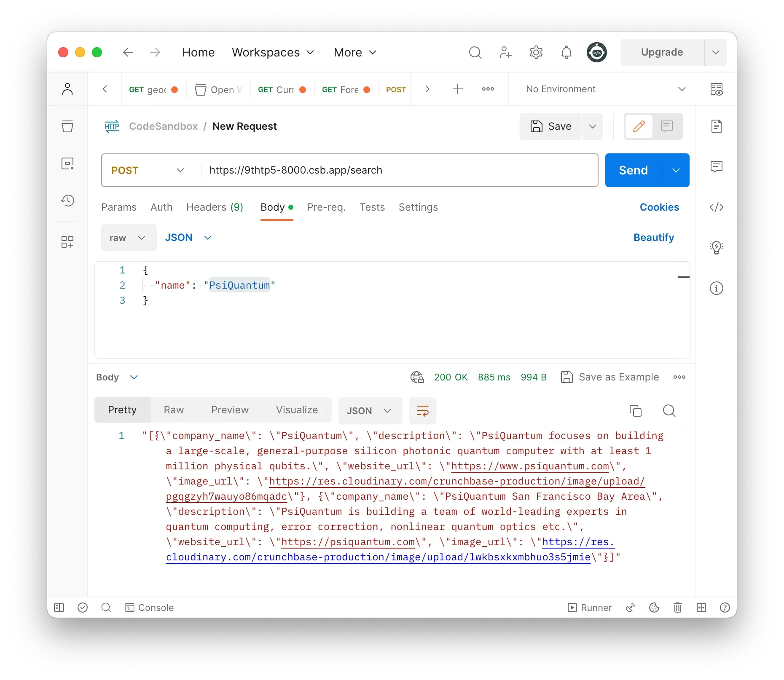Open the Collections sidebar icon

(67, 126)
